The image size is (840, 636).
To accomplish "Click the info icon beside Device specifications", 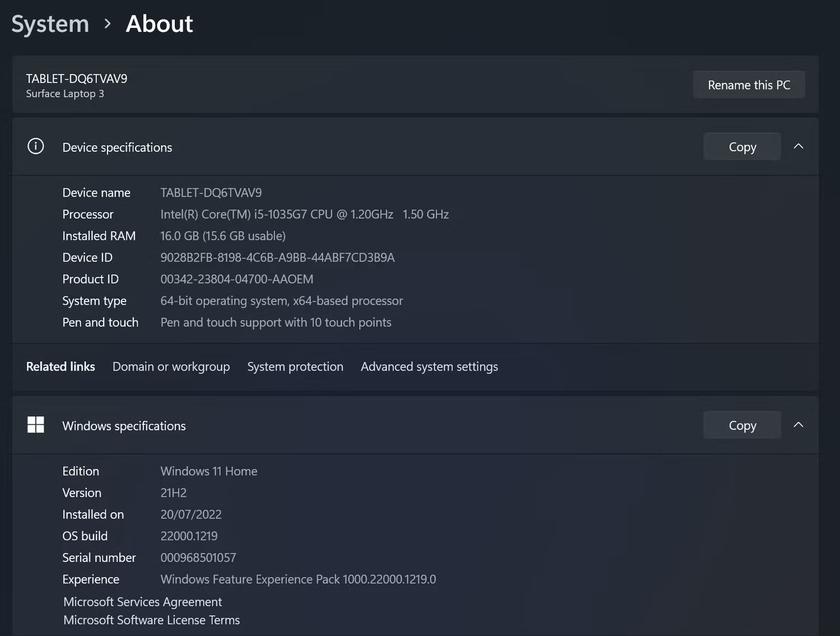I will (x=36, y=147).
